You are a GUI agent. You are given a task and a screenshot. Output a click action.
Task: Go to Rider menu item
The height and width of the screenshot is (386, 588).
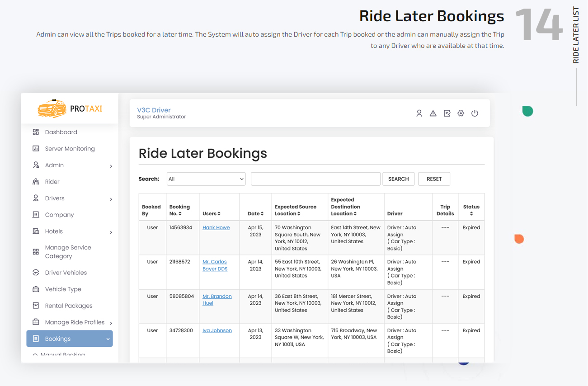pos(52,182)
